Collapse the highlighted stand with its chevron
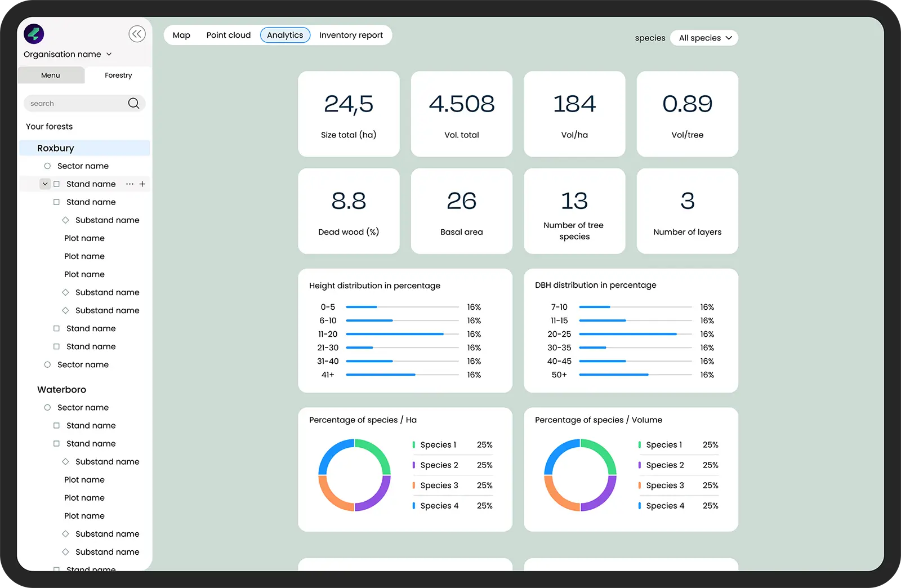The image size is (901, 588). coord(45,184)
